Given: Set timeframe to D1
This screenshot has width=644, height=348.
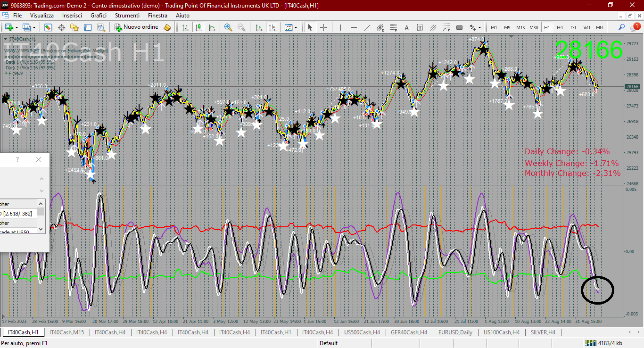Looking at the screenshot, I should tap(573, 27).
